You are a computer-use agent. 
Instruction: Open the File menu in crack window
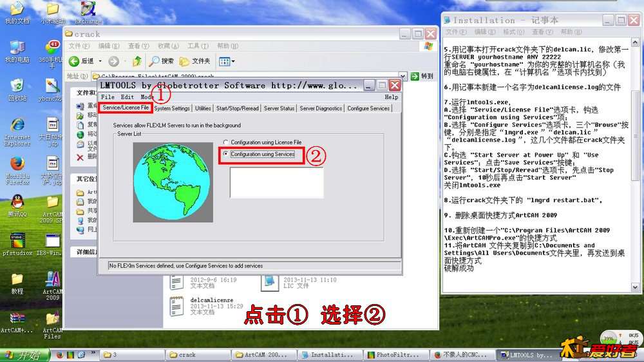(79, 46)
